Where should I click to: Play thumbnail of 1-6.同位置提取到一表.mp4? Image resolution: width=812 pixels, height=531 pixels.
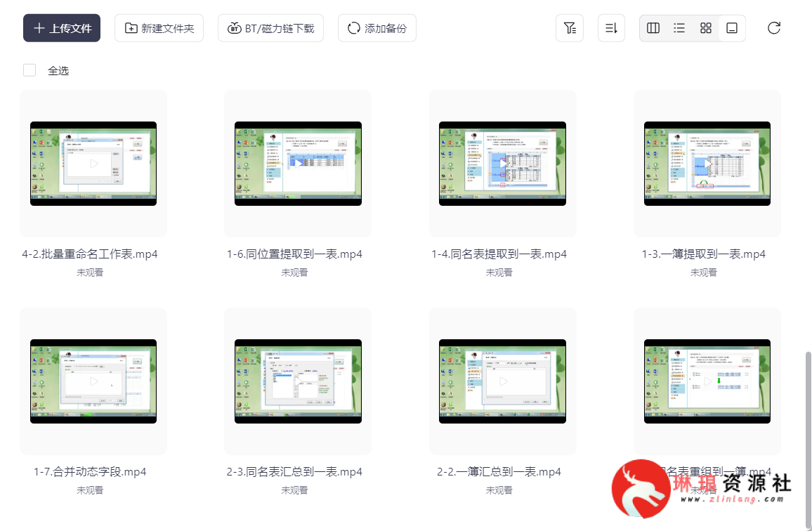298,164
